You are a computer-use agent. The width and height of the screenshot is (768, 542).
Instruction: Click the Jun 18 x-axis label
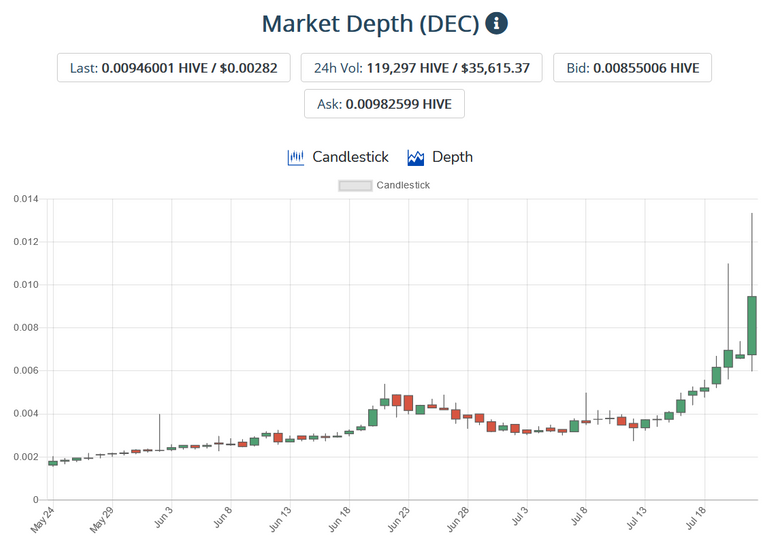tap(339, 519)
